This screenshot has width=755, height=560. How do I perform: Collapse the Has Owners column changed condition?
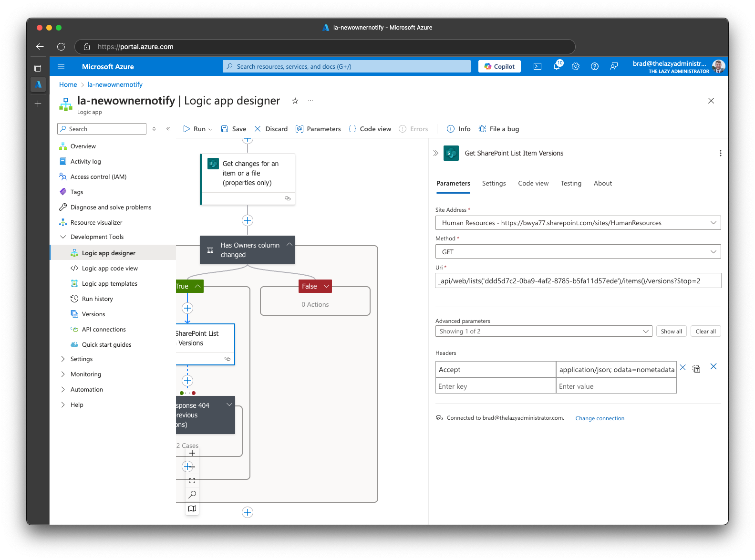(289, 244)
